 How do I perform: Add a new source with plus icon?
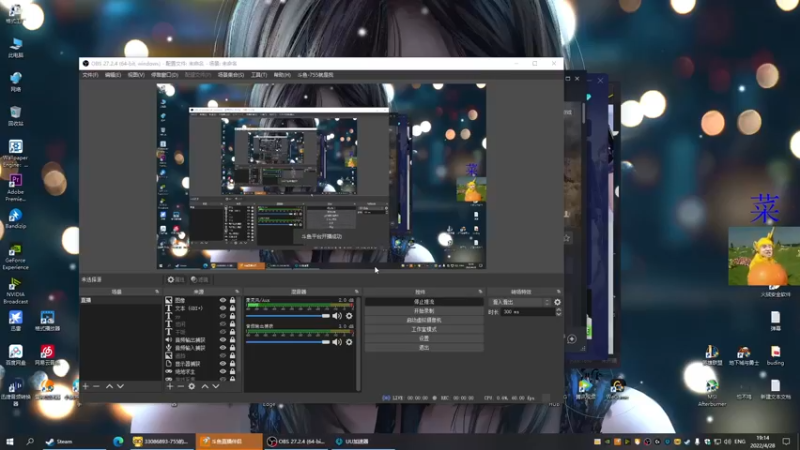(x=170, y=386)
